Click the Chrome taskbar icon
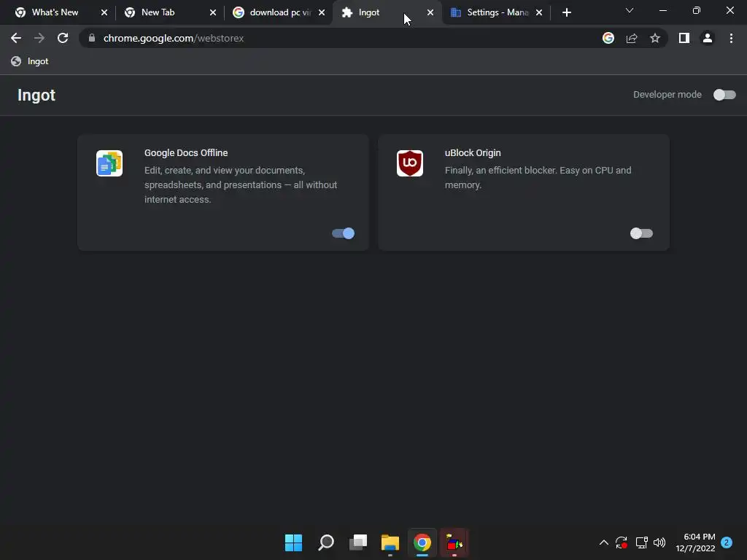This screenshot has width=747, height=560. pyautogui.click(x=422, y=542)
